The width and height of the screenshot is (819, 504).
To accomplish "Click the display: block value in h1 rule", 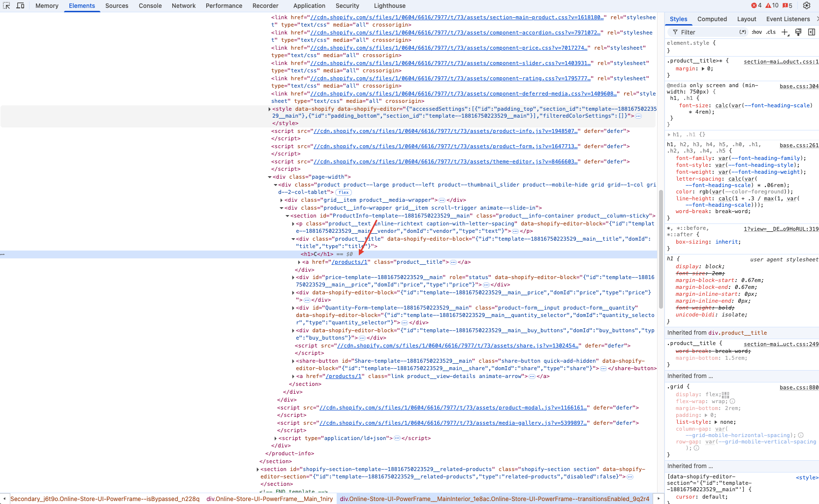I will 714,267.
